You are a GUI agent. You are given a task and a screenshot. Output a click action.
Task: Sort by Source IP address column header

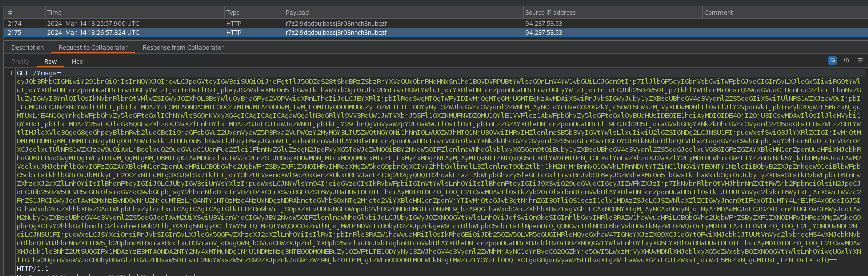[612, 13]
